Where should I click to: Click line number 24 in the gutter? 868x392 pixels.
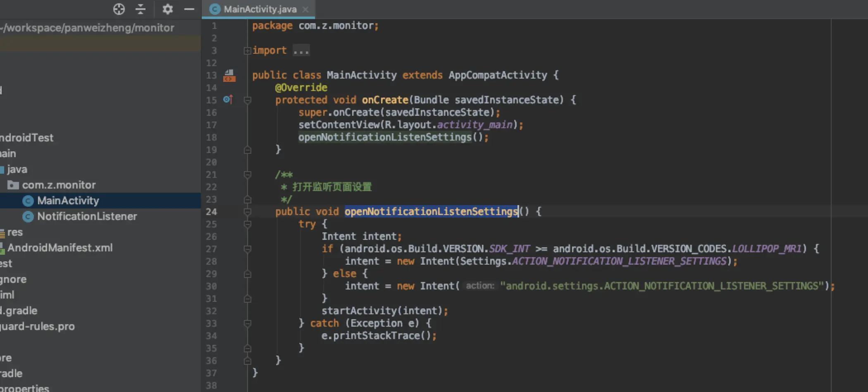[211, 212]
